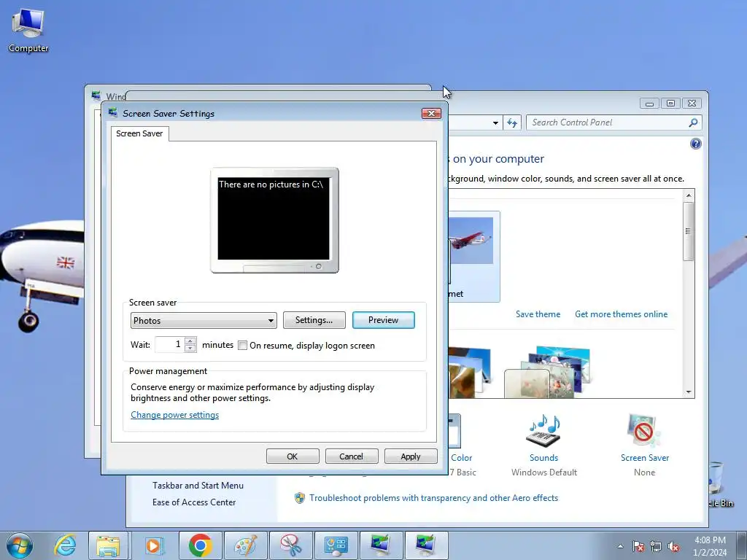Launch Internet Explorer from taskbar
This screenshot has width=747, height=560.
coord(65,545)
